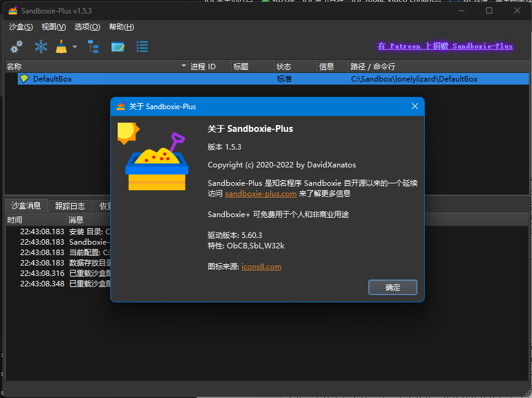Click the 特性: ObCB,SbL,W32k text
This screenshot has height=398, width=532.
tap(246, 245)
